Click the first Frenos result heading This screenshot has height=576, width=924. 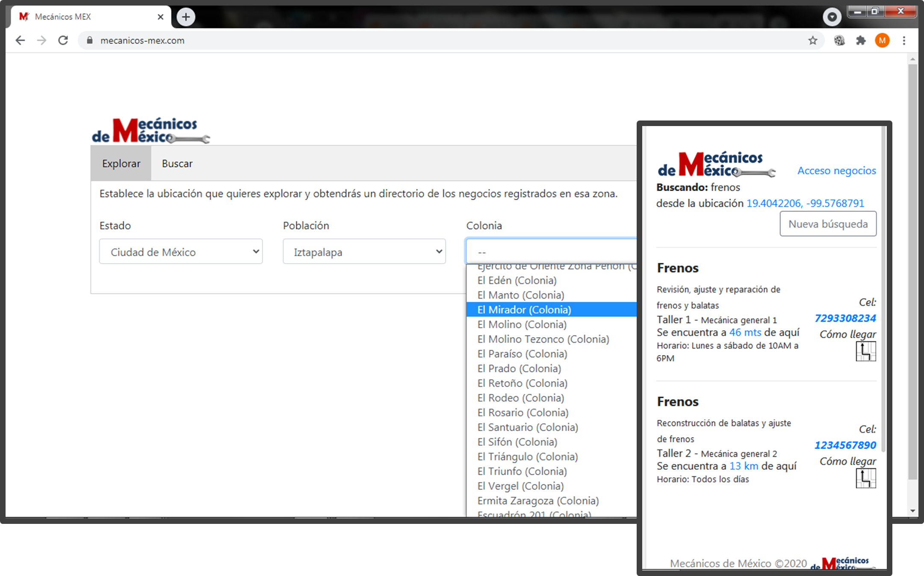point(678,268)
